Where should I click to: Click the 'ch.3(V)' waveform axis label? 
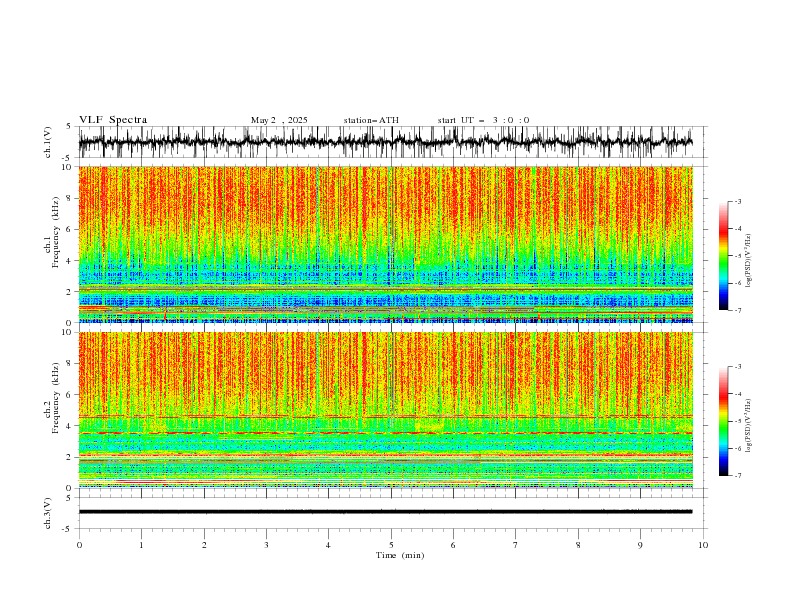coord(48,513)
